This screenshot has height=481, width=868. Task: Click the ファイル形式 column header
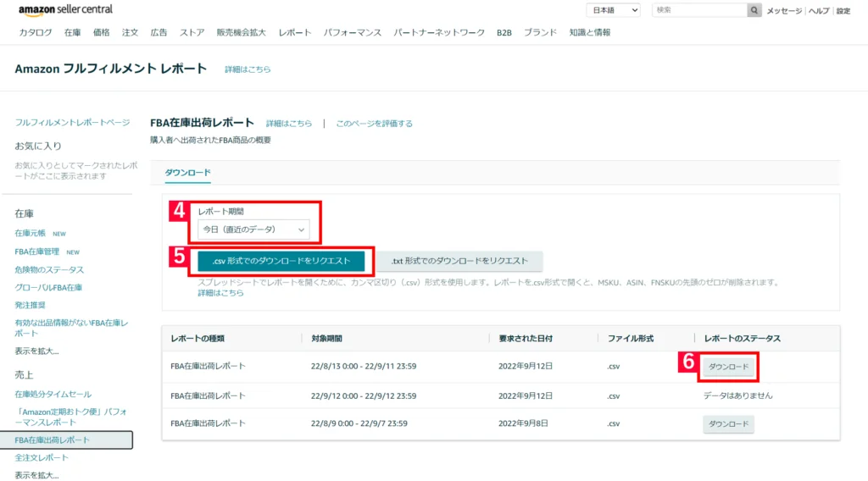(x=631, y=339)
